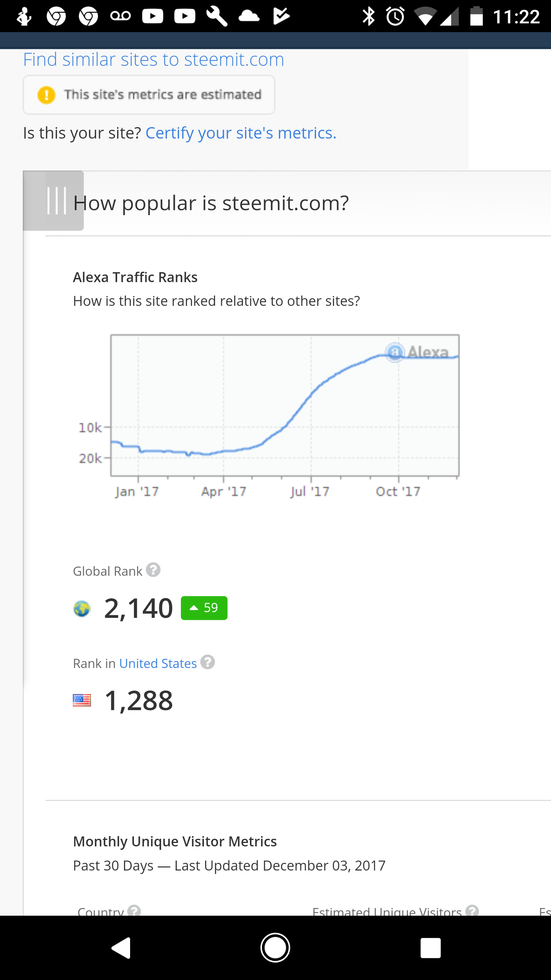The width and height of the screenshot is (551, 980).
Task: Tap the gray side panel handle with bars
Action: click(54, 201)
